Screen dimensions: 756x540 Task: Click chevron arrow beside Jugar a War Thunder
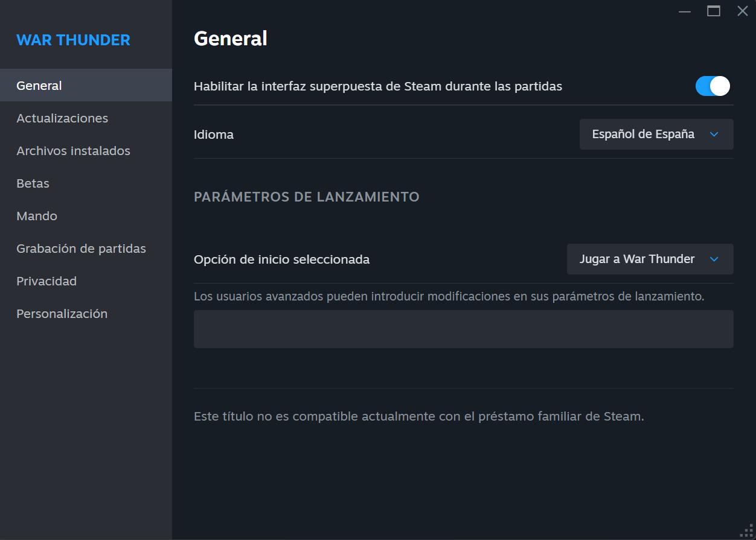[714, 259]
